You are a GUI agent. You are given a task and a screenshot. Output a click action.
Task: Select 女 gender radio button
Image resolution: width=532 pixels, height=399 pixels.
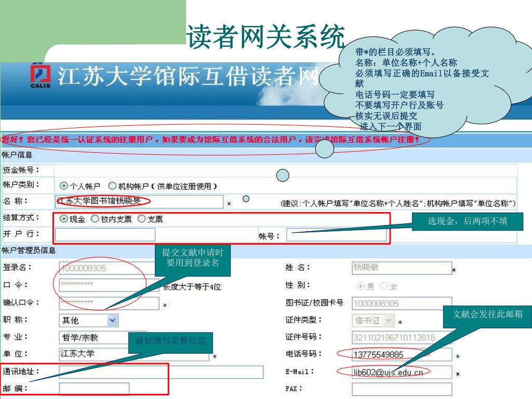pos(384,286)
